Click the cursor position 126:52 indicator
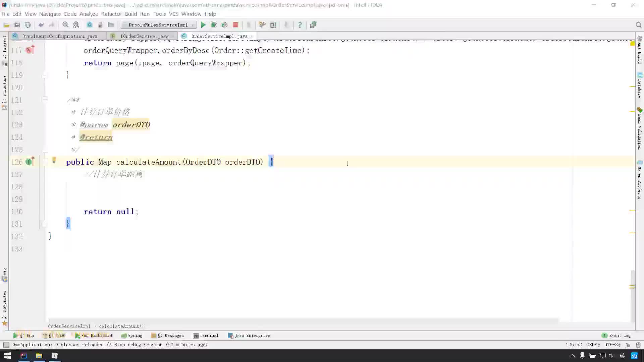This screenshot has width=644, height=362. click(574, 345)
